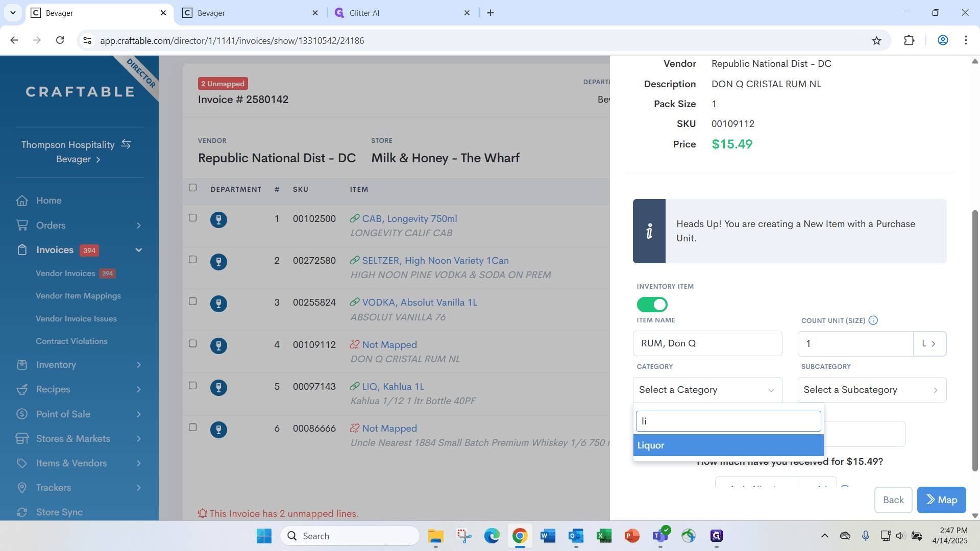The width and height of the screenshot is (980, 551).
Task: Click the Bevager store switcher link
Action: tap(78, 159)
